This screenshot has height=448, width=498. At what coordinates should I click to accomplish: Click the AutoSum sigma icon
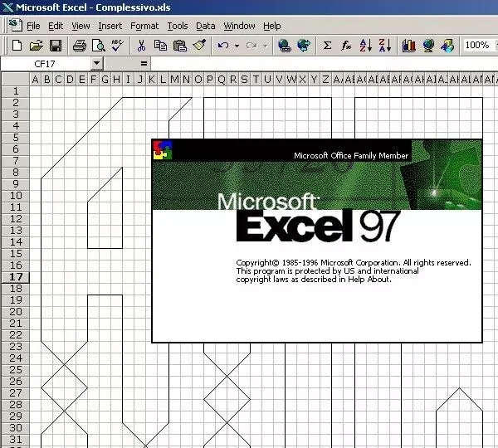[x=327, y=46]
